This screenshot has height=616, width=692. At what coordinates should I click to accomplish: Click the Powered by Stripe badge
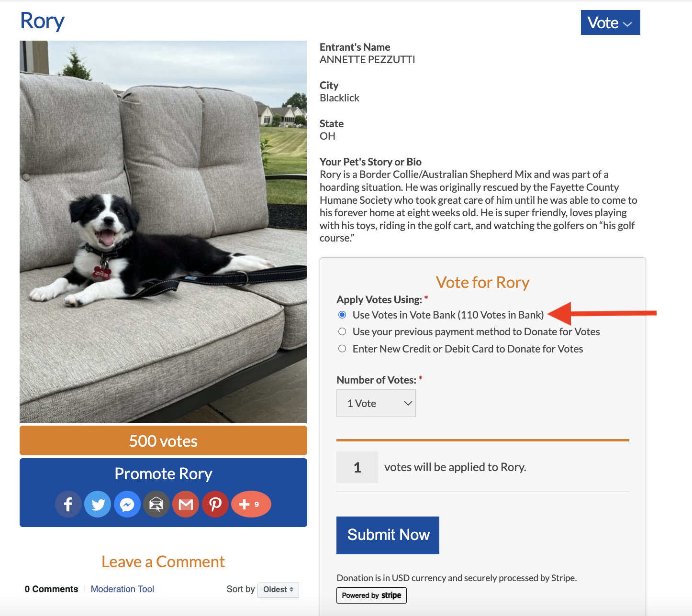pyautogui.click(x=371, y=595)
